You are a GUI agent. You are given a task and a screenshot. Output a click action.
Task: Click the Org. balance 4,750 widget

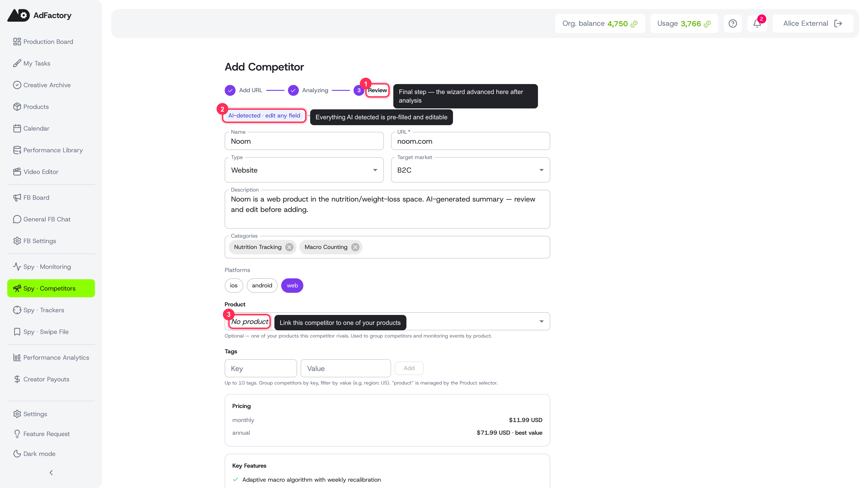pyautogui.click(x=600, y=23)
